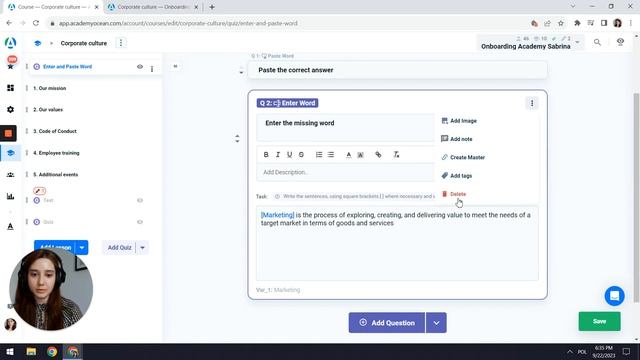Show hidden system tray icons
640x360 pixels.
tap(570, 351)
